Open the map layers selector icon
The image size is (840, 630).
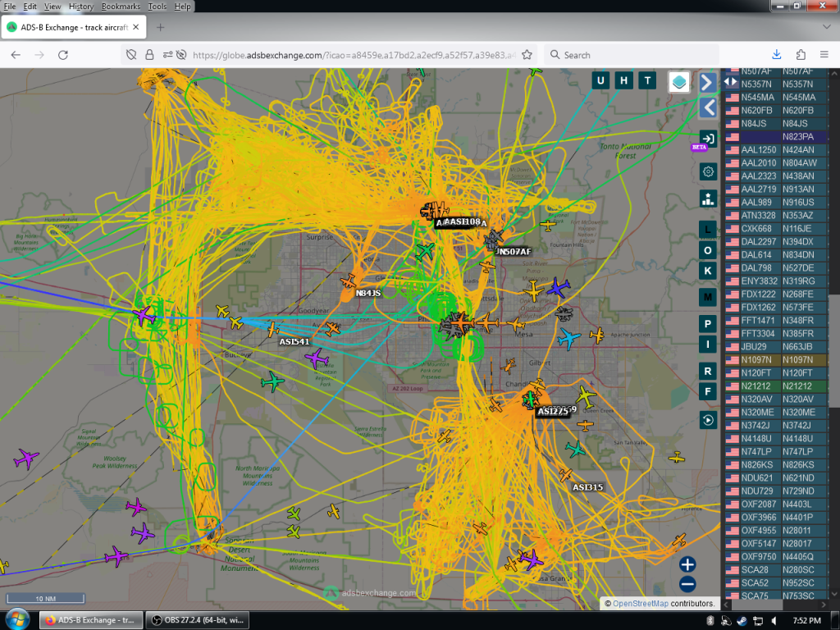[678, 82]
